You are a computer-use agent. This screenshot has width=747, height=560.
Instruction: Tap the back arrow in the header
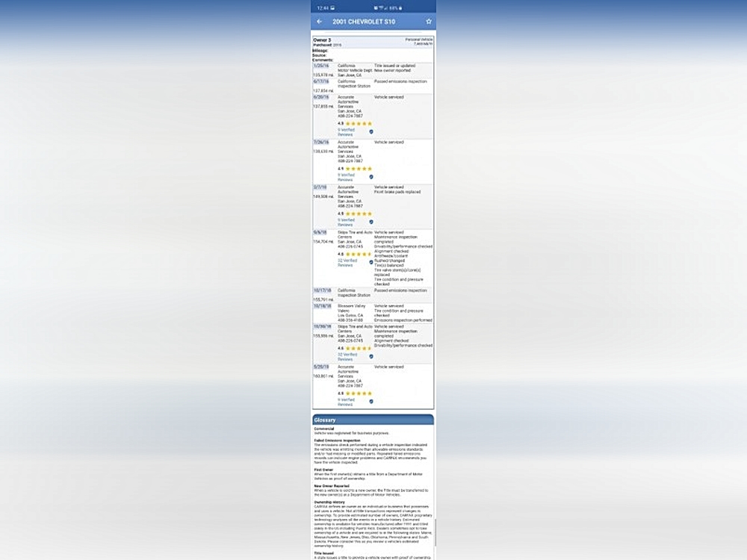[x=320, y=22]
